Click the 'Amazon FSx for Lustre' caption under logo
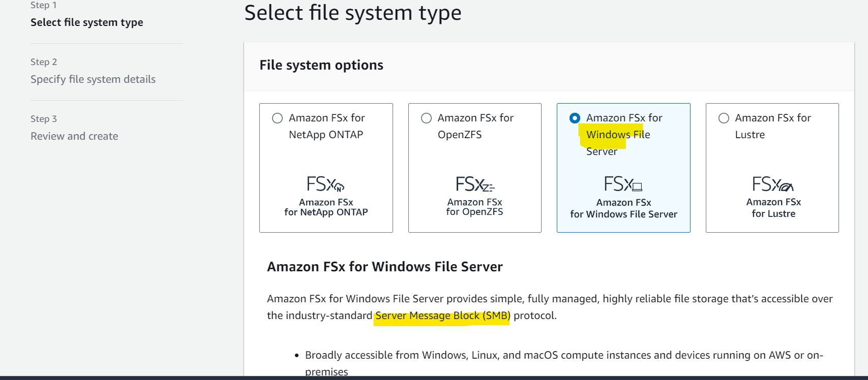 (x=773, y=208)
